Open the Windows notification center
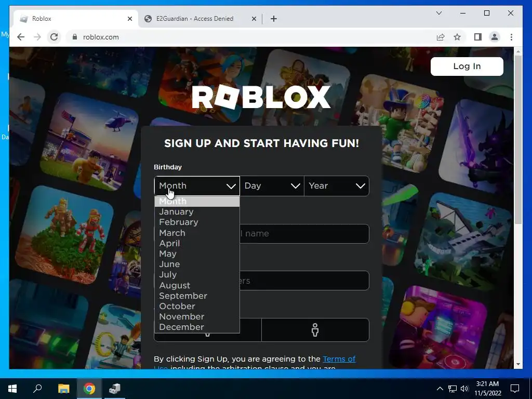The width and height of the screenshot is (532, 399). pyautogui.click(x=515, y=389)
